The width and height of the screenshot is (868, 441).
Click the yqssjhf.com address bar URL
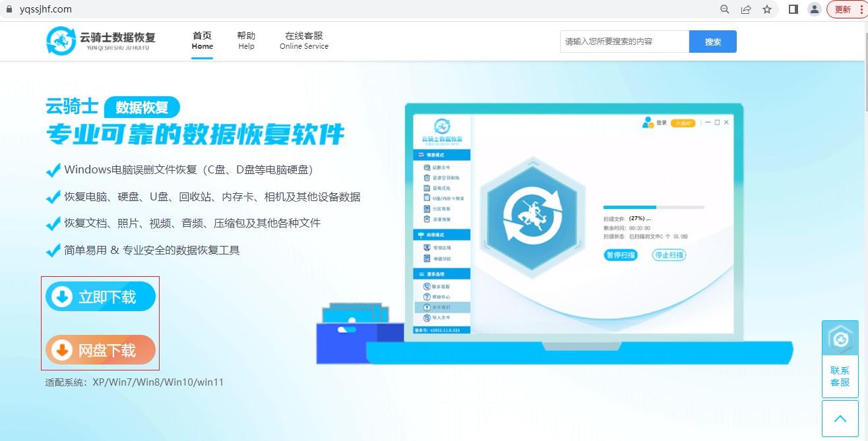[x=46, y=9]
